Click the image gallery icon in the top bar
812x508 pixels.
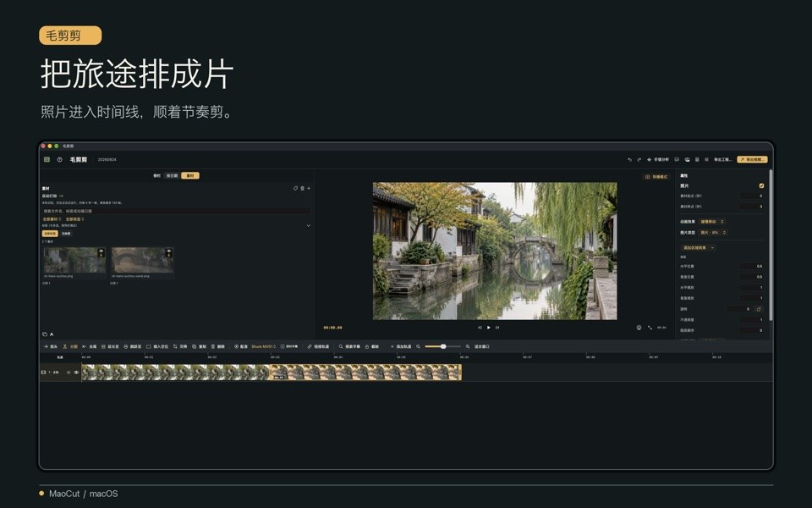click(x=687, y=160)
